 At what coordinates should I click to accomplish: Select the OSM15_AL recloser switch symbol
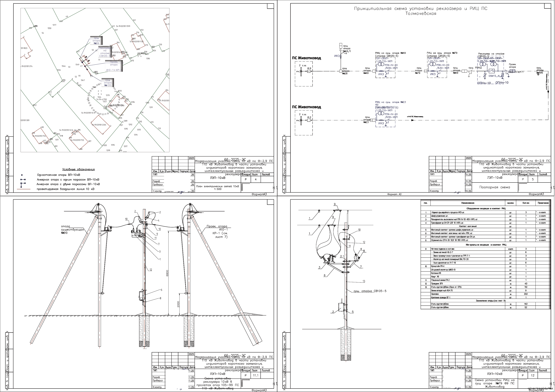click(492, 71)
